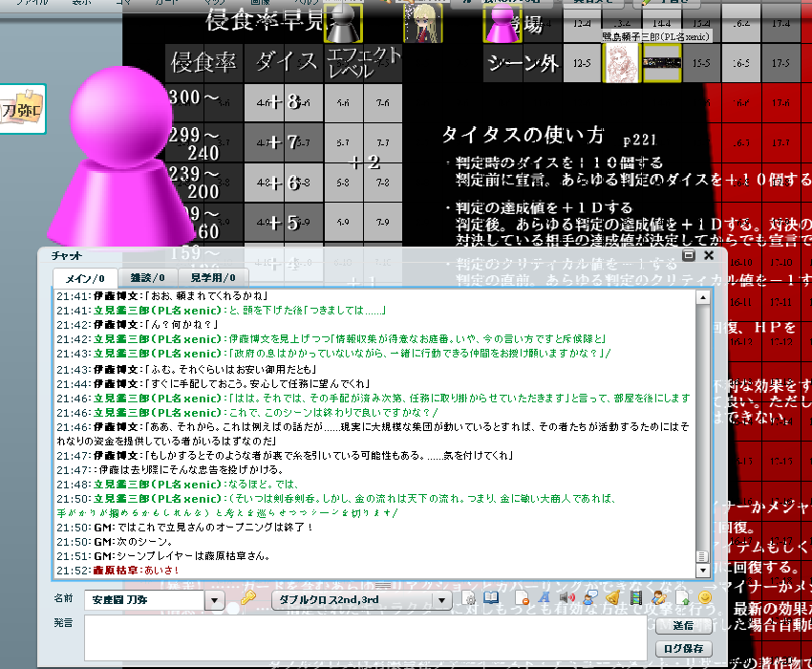Image resolution: width=812 pixels, height=669 pixels.
Task: Click the font color letter A icon
Action: 544,598
